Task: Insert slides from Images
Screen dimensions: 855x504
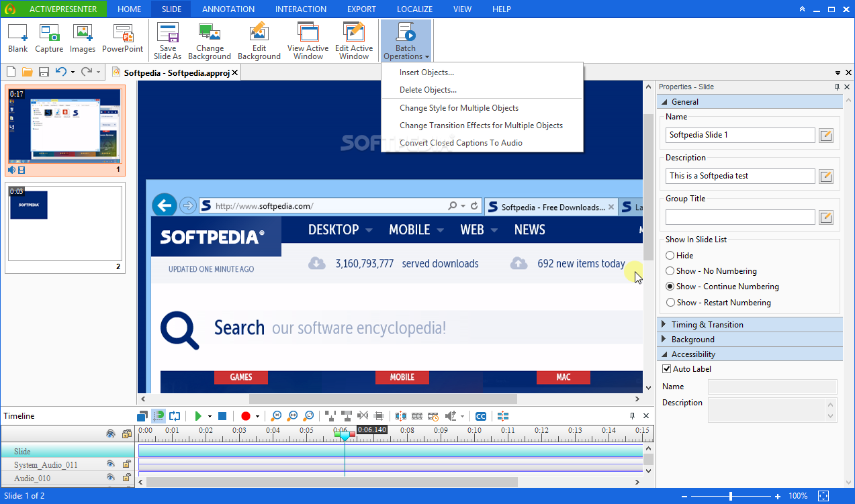Action: click(x=83, y=38)
